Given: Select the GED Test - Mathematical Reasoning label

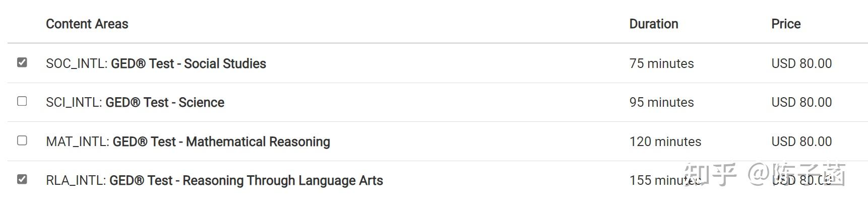Looking at the screenshot, I should 221,142.
